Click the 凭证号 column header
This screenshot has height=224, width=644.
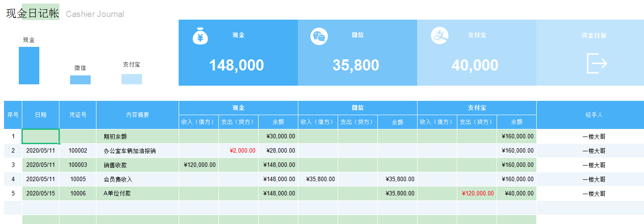click(78, 115)
